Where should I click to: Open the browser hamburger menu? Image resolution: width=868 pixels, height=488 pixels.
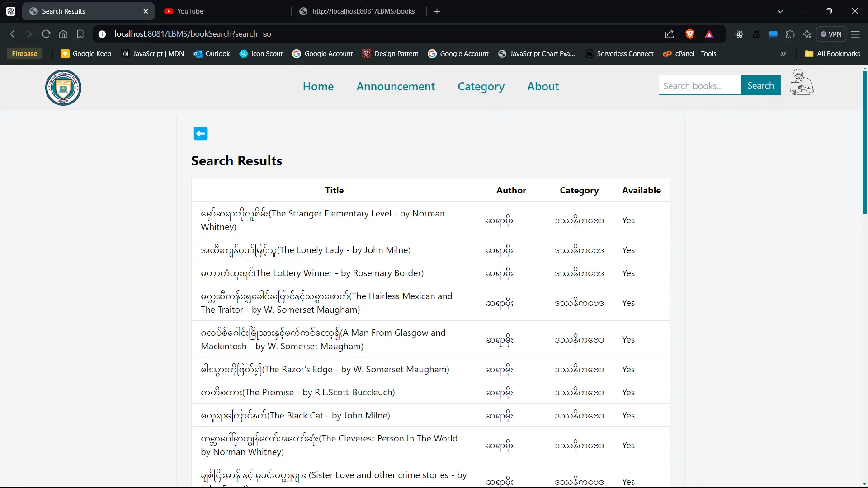pyautogui.click(x=855, y=34)
